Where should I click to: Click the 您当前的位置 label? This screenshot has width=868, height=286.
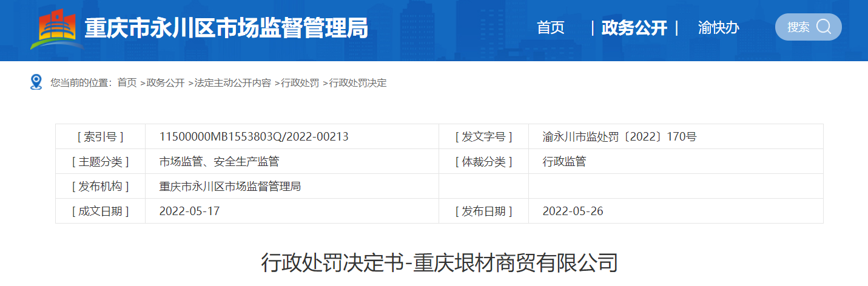click(x=81, y=83)
